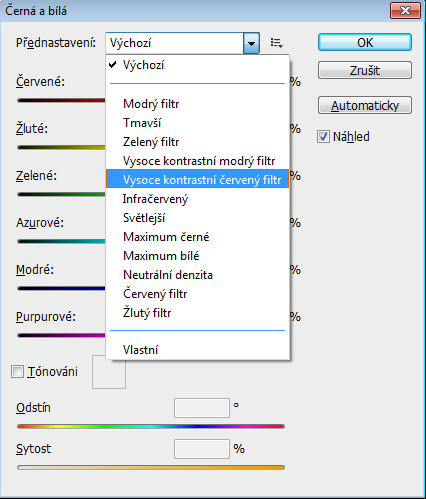
Task: Toggle the Náhled preview checkbox
Action: (323, 137)
